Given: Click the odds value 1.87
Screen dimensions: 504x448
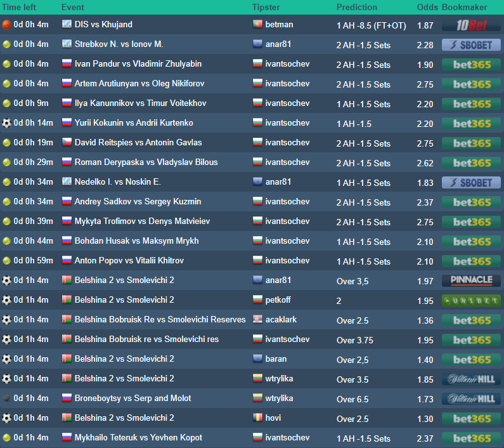Looking at the screenshot, I should point(425,25).
